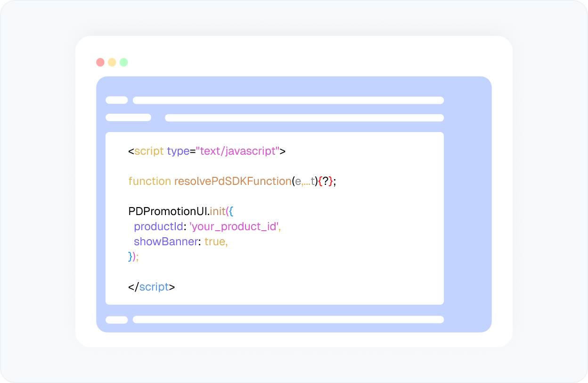Click the small rounded bar below the code panel

tap(116, 320)
